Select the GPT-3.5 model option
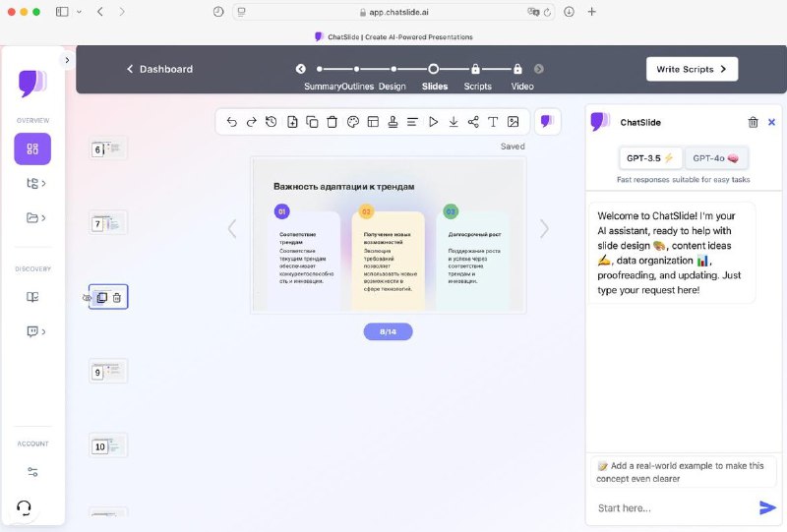Image resolution: width=787 pixels, height=532 pixels. [650, 157]
